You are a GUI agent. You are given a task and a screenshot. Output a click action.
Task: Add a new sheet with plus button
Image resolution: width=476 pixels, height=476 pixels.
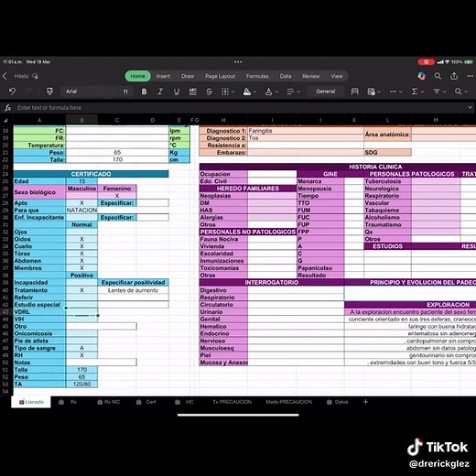365,402
